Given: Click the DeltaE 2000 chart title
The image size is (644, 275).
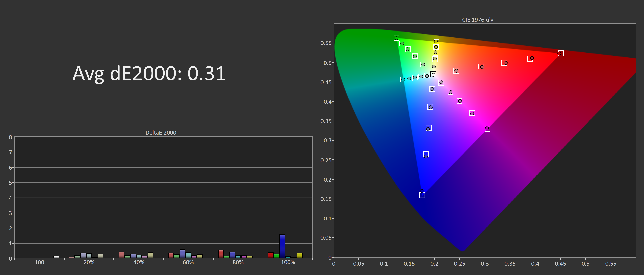Looking at the screenshot, I should coord(161,133).
